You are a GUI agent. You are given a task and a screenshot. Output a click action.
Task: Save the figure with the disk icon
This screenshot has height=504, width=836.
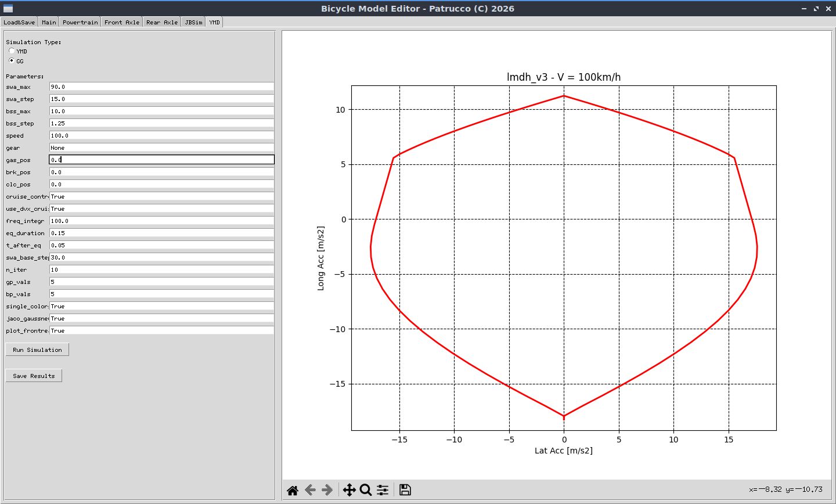coord(405,490)
